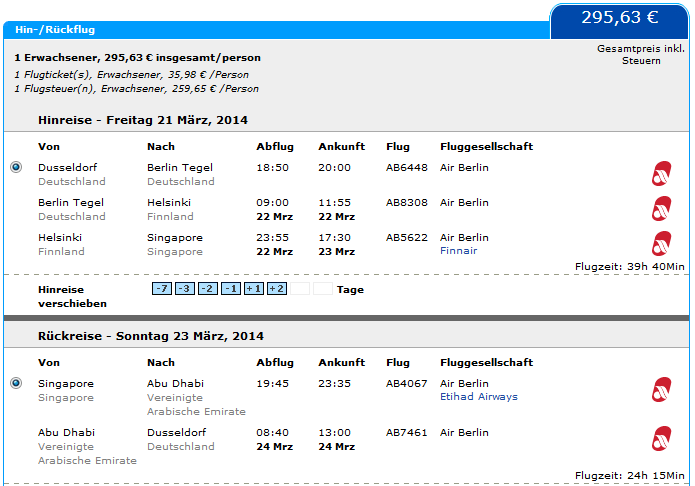Click the Hin-/Rückflug header bar

pos(276,30)
